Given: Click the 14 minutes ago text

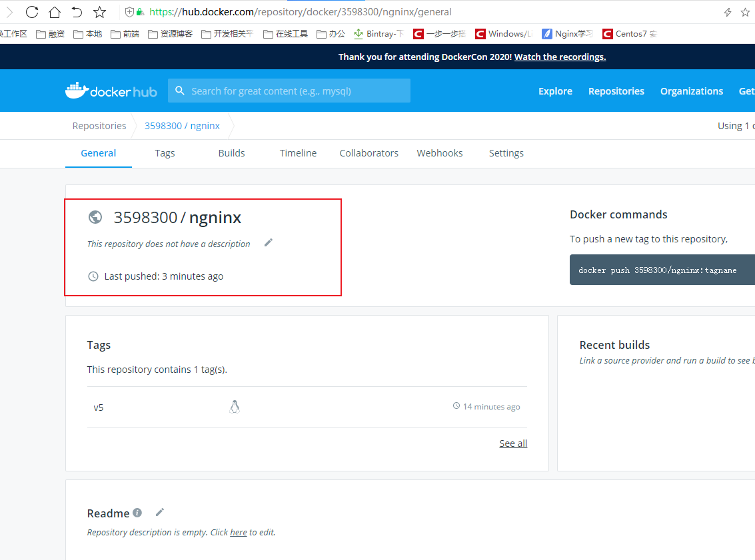Looking at the screenshot, I should 492,407.
